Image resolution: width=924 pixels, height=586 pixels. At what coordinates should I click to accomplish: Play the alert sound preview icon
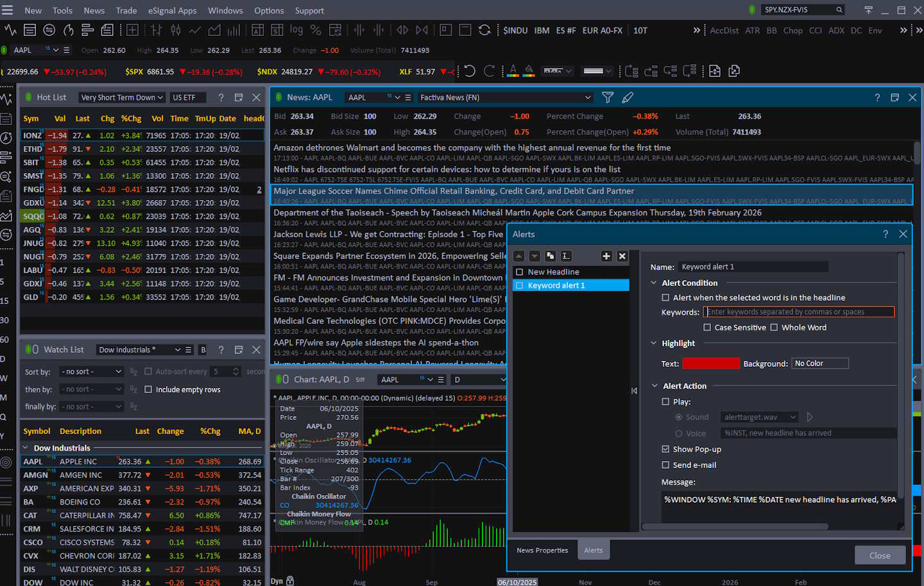pos(810,417)
